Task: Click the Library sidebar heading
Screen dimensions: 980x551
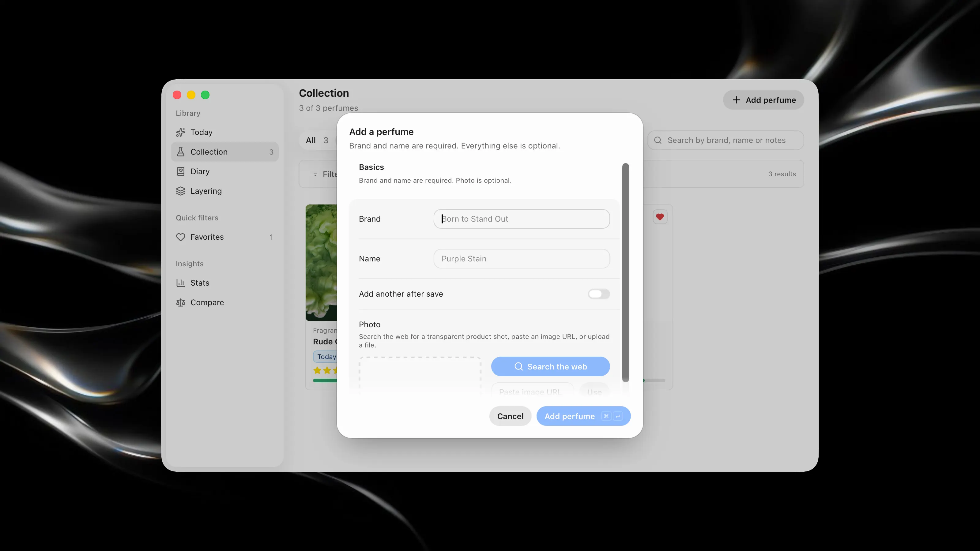Action: click(x=188, y=113)
